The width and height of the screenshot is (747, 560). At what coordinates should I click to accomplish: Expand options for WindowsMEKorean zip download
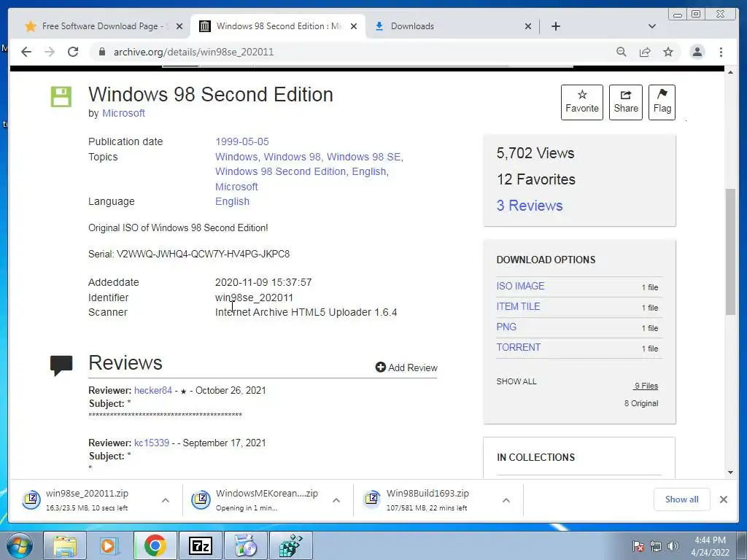click(x=336, y=500)
